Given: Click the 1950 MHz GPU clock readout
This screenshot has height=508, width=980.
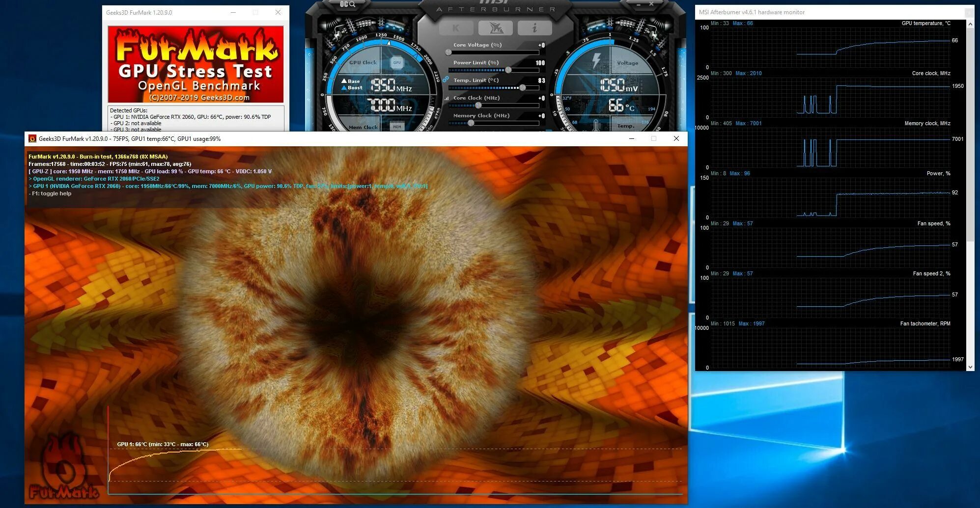Looking at the screenshot, I should (x=391, y=85).
